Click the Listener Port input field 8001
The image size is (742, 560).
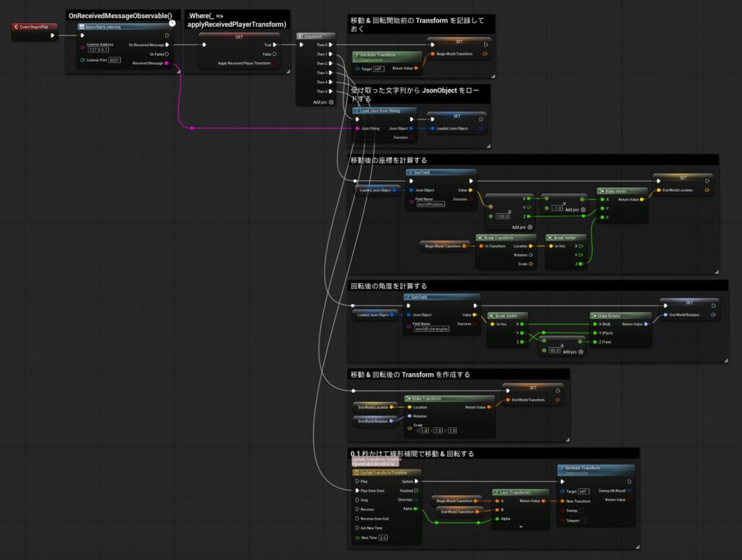(114, 59)
